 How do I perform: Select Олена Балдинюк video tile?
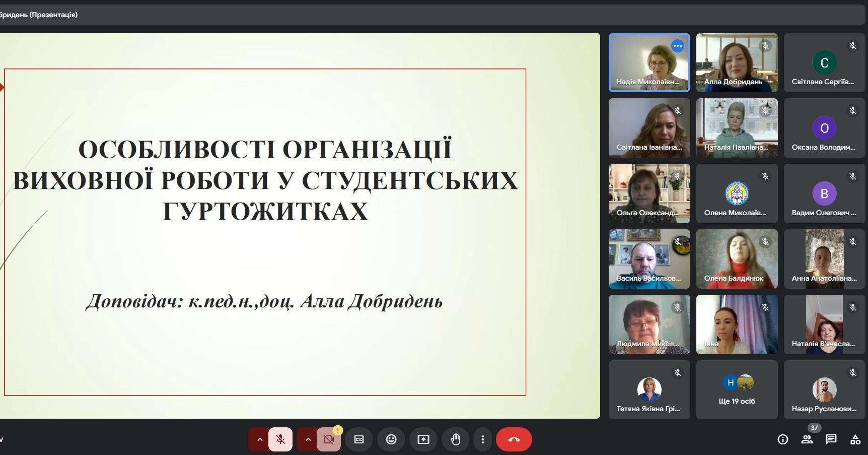pyautogui.click(x=737, y=259)
